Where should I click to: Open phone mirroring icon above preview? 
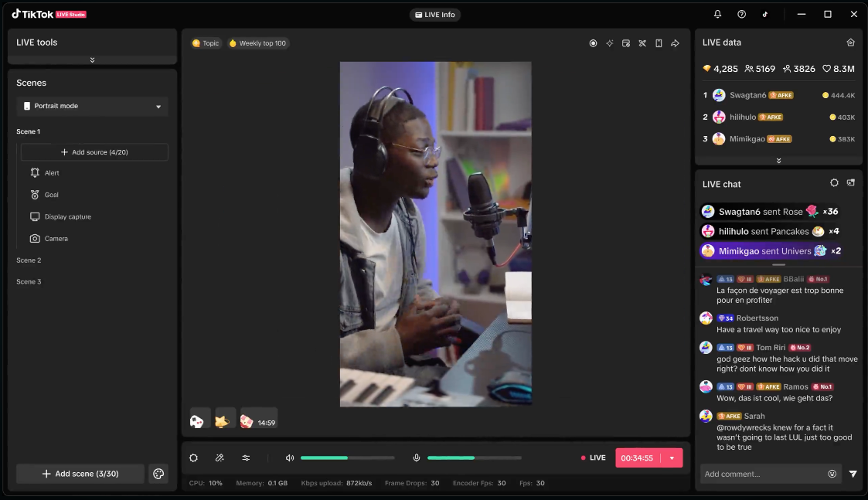(x=659, y=43)
